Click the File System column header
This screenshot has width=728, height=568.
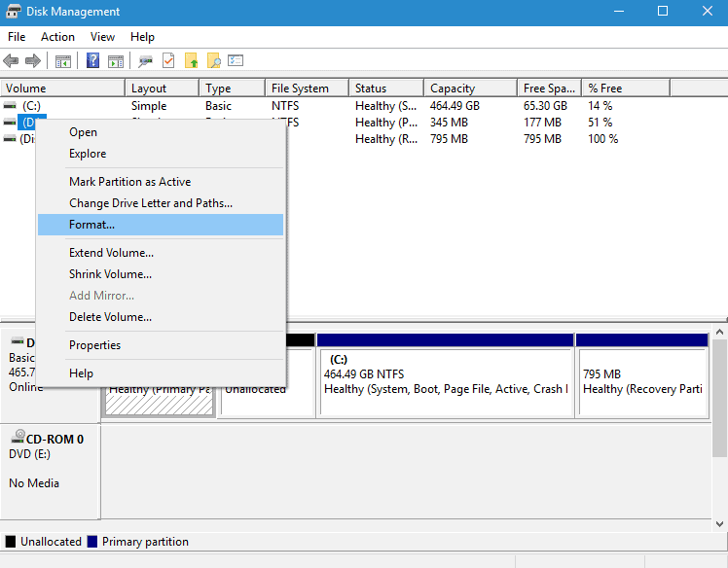coord(300,89)
